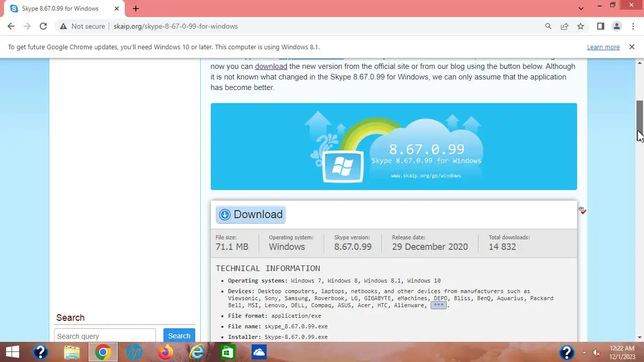644x362 pixels.
Task: Click the address bar URL
Action: click(x=176, y=26)
